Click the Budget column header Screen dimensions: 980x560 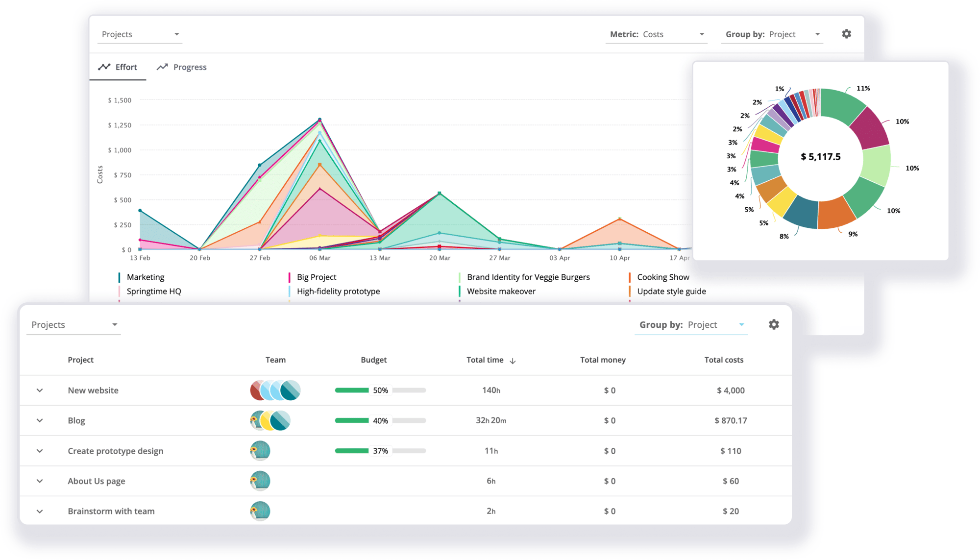(x=374, y=360)
